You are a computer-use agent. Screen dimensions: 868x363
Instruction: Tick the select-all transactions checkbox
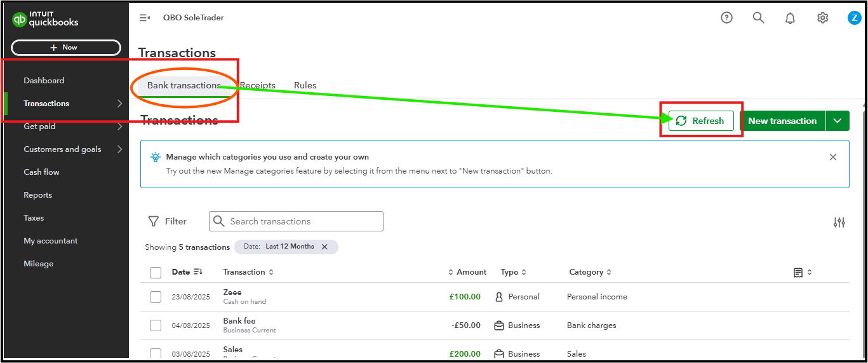click(x=156, y=272)
